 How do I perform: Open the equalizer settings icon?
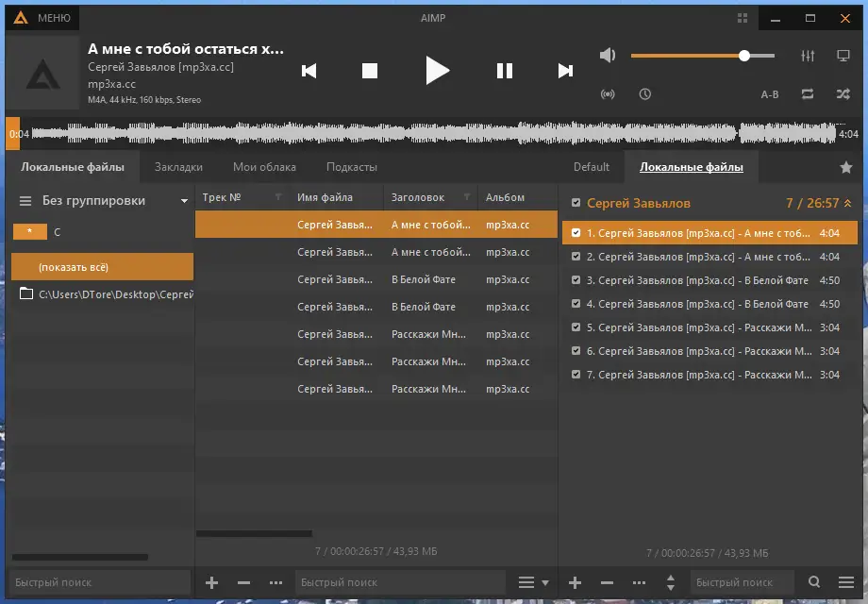808,56
